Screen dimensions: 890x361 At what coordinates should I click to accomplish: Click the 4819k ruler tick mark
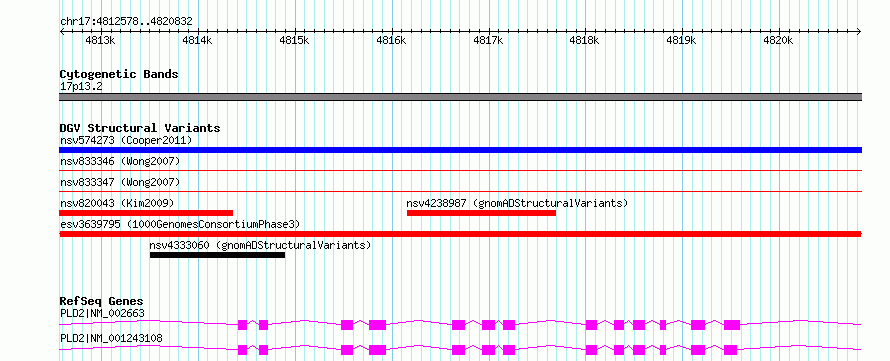[x=682, y=32]
